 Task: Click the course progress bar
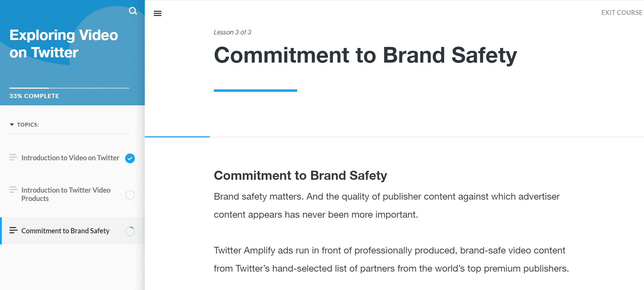pos(69,88)
